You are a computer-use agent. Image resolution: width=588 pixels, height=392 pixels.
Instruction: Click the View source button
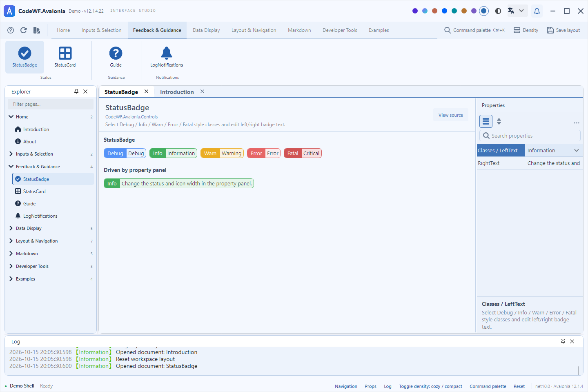click(x=451, y=115)
